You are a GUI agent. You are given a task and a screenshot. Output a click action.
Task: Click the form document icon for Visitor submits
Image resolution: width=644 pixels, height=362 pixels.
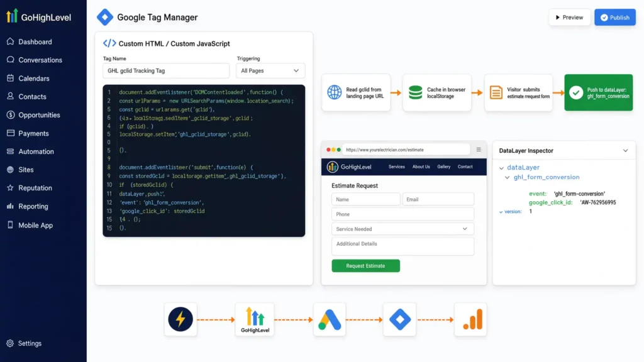496,92
